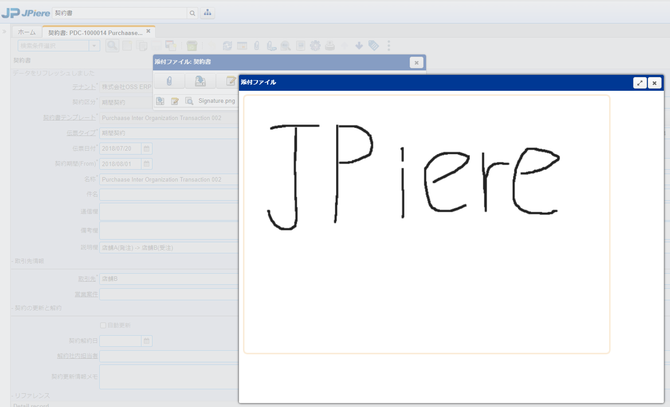The height and width of the screenshot is (407, 670).
Task: Click the edit icon on the Signature png row
Action: tap(175, 101)
